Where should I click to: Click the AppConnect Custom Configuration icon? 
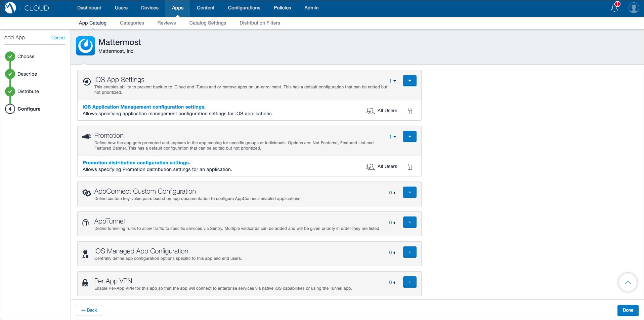(87, 193)
